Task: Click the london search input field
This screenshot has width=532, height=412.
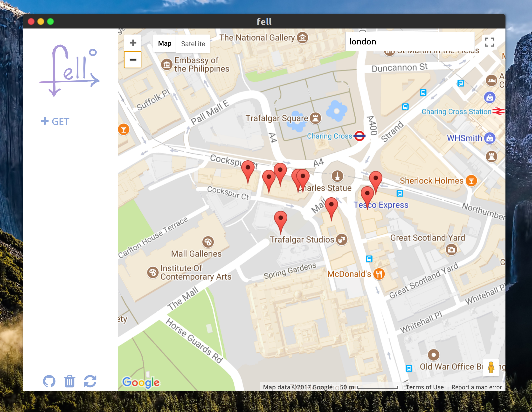Action: tap(410, 42)
